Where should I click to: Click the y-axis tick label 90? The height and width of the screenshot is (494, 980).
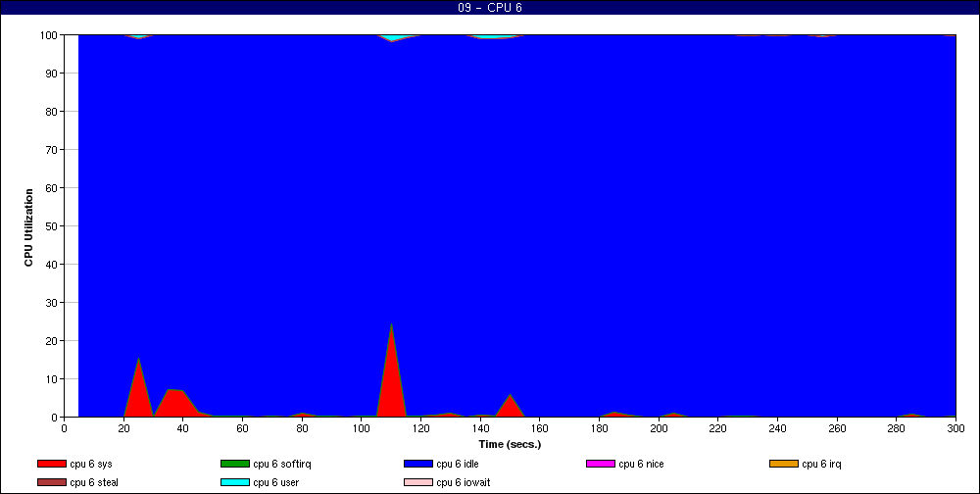click(52, 74)
